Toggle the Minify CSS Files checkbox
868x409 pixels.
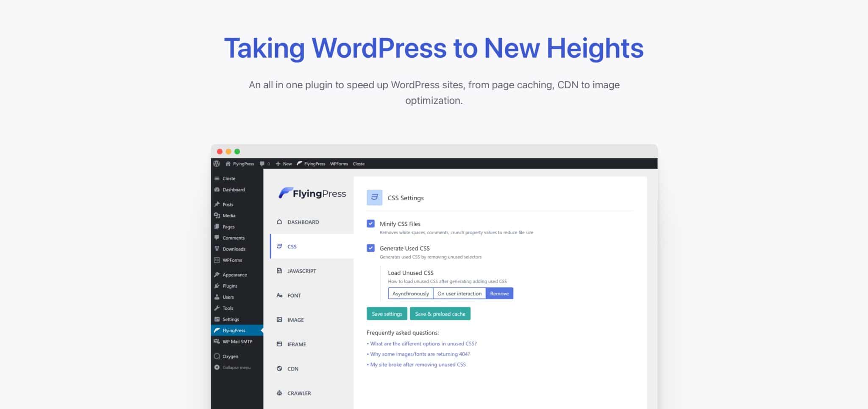tap(371, 224)
